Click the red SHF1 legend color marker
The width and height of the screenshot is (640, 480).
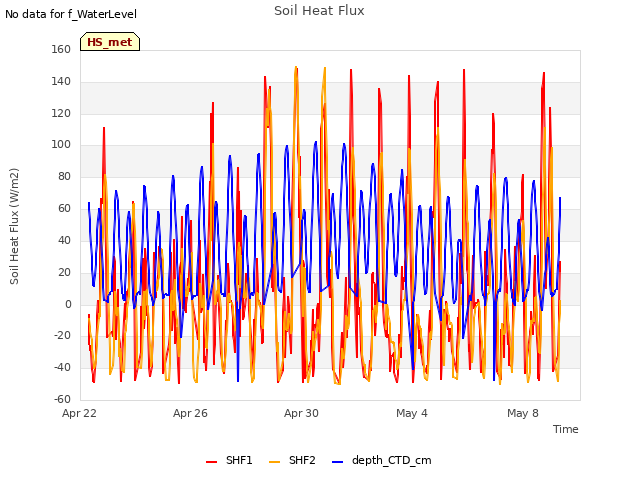pyautogui.click(x=211, y=461)
